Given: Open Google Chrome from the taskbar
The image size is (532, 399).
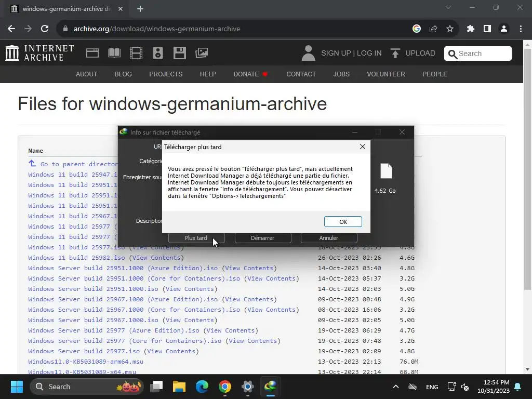Looking at the screenshot, I should (x=224, y=387).
